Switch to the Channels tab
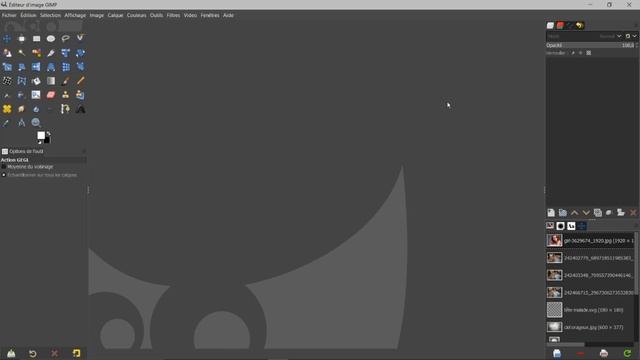This screenshot has height=360, width=640. (x=560, y=25)
